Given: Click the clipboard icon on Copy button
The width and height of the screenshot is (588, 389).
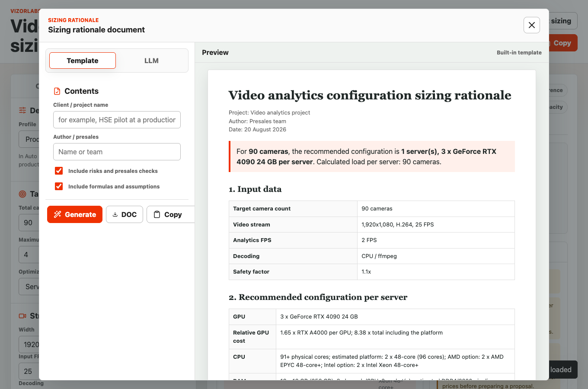Looking at the screenshot, I should coord(157,214).
